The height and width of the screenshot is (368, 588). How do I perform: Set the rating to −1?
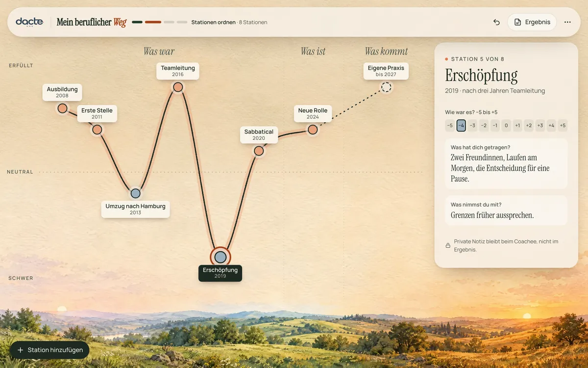tap(495, 126)
